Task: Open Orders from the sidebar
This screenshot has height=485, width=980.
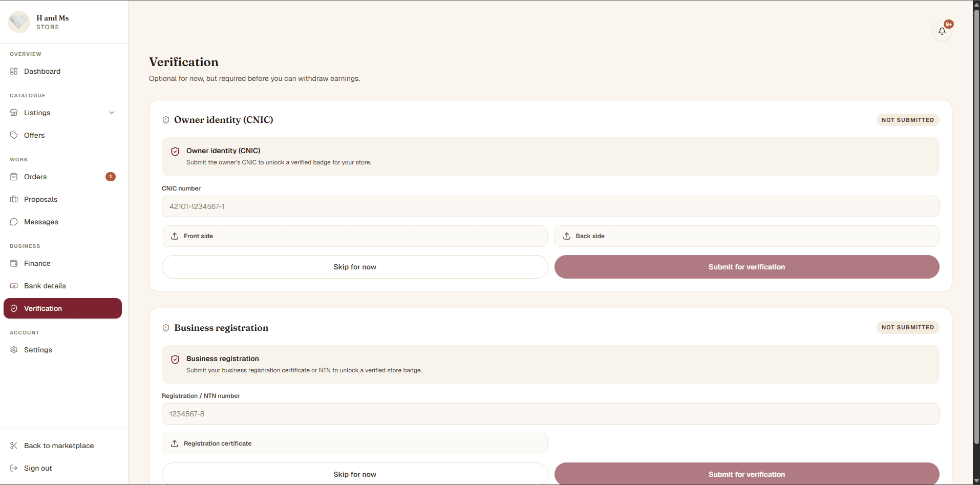Action: [62, 177]
